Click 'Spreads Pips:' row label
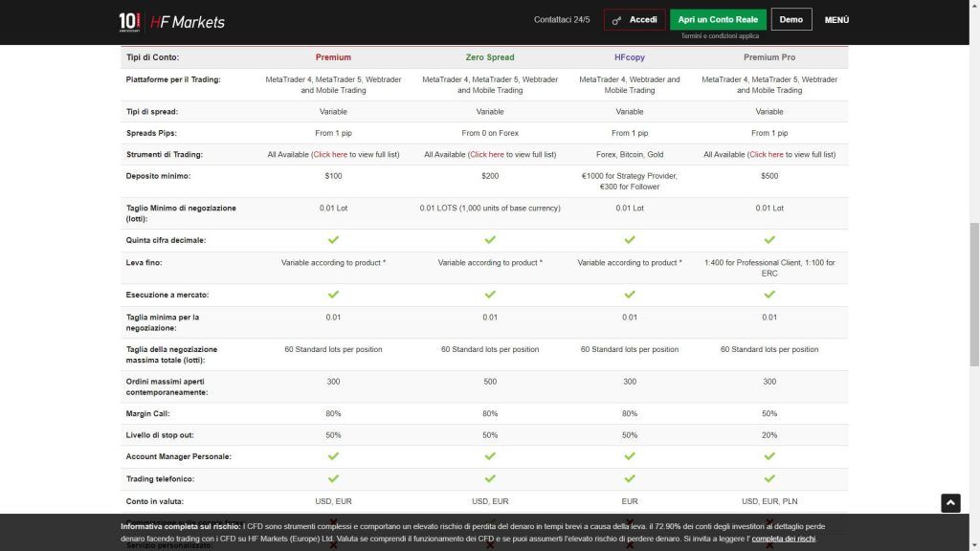The width and height of the screenshot is (980, 551). 151,133
